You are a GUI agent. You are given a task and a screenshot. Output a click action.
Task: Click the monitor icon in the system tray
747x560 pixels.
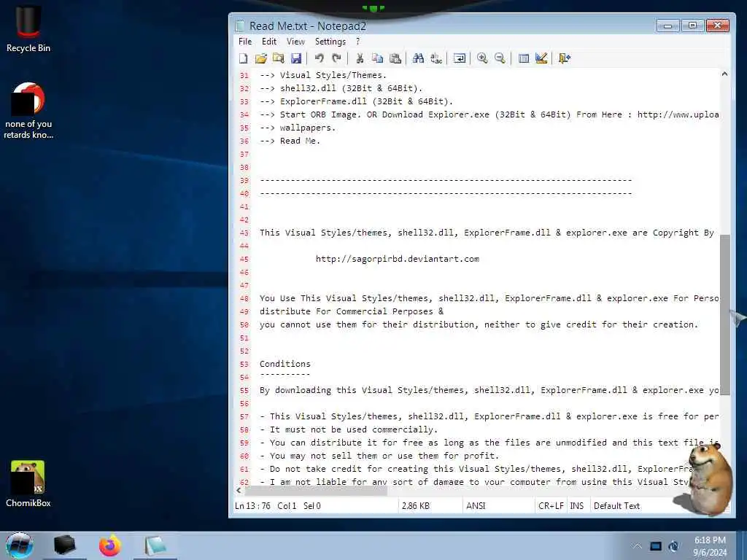656,546
